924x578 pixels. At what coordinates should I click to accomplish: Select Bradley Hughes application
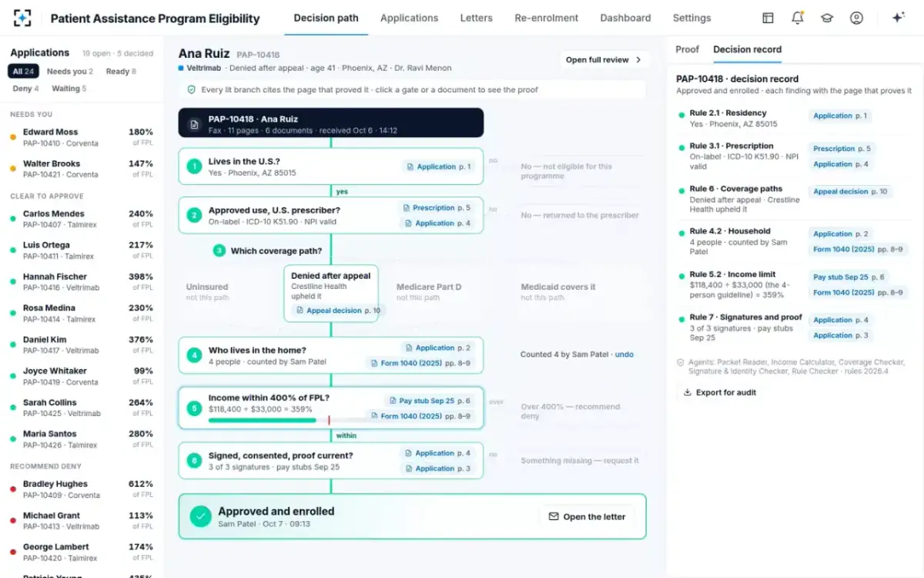click(82, 489)
